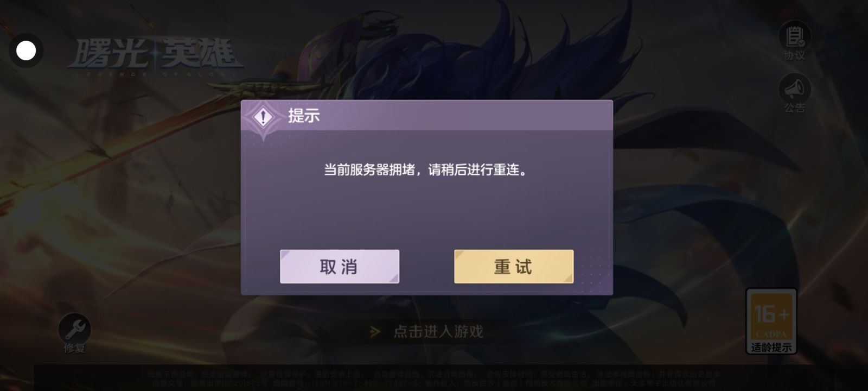
Task: Open the 协议 clipboard icon
Action: pos(795,36)
